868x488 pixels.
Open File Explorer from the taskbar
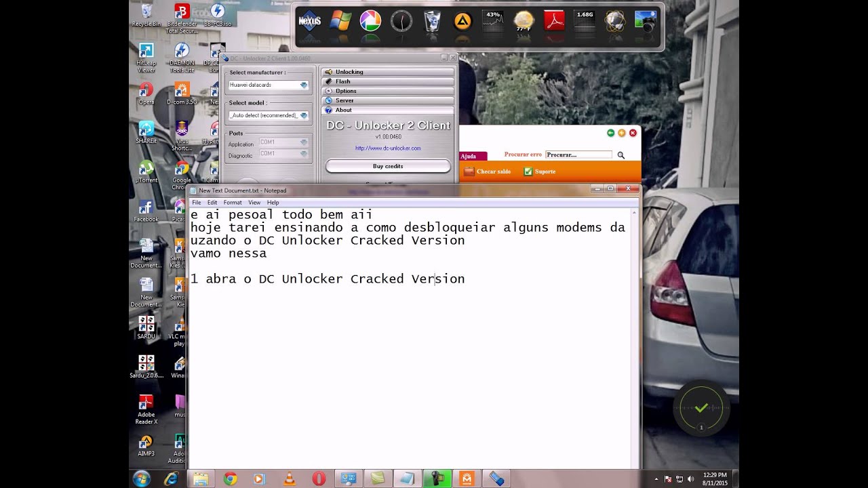[x=201, y=479]
